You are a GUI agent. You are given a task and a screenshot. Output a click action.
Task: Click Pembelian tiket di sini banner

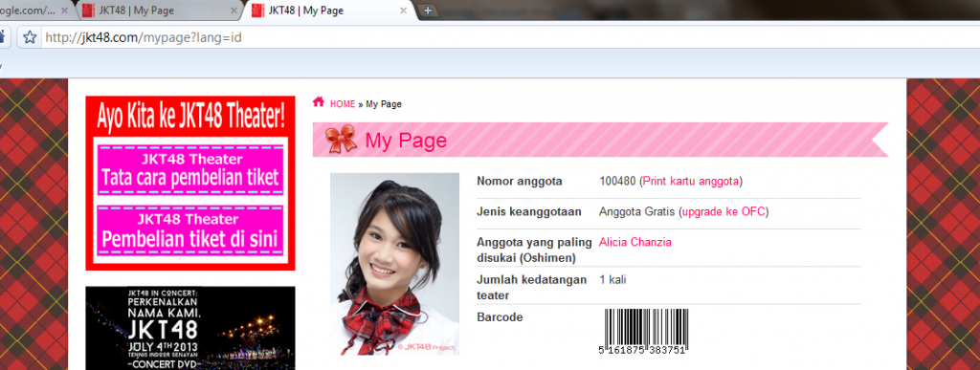[190, 230]
